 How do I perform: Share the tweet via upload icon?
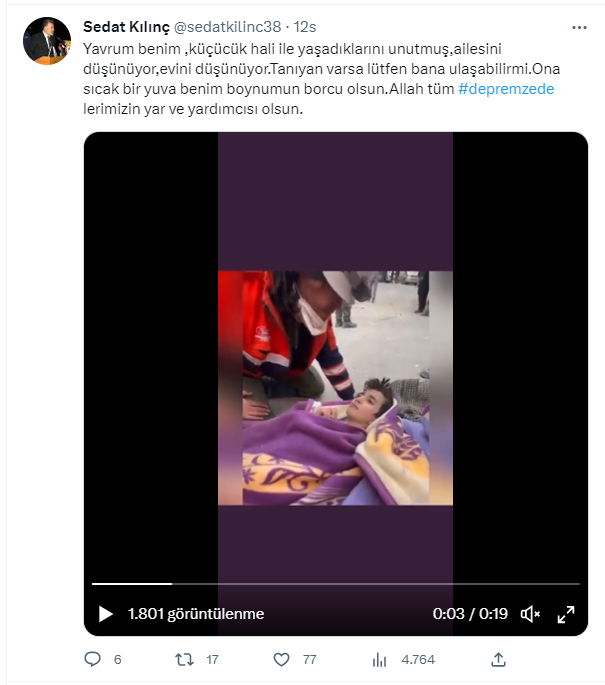498,659
